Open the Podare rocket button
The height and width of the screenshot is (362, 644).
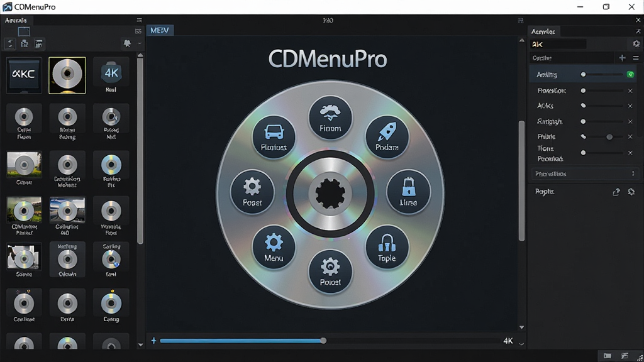pos(387,137)
